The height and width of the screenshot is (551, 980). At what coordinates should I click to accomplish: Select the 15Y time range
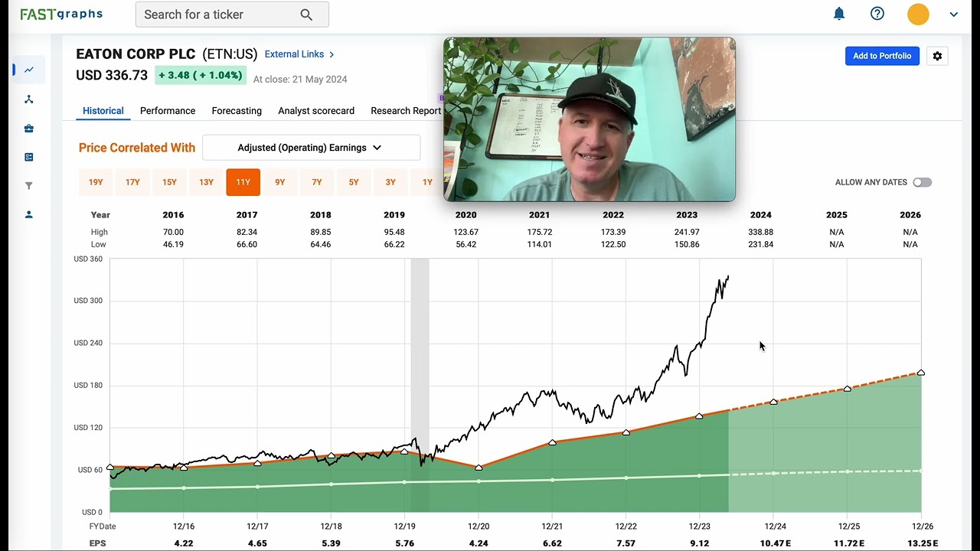(x=169, y=182)
